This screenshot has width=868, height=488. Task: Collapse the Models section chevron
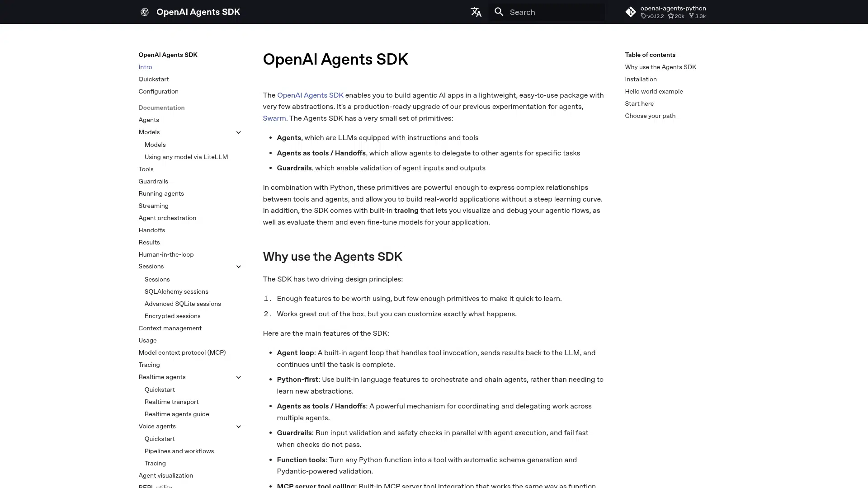click(238, 132)
